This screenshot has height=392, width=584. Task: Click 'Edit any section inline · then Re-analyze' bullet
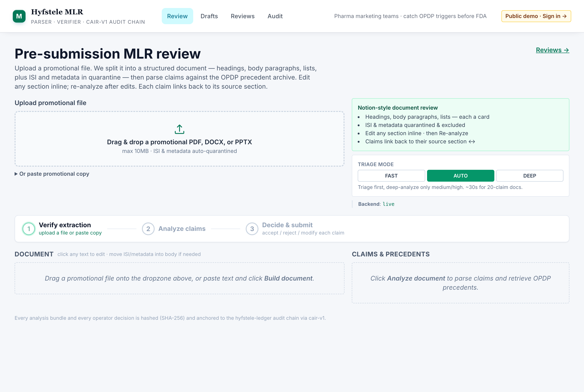417,133
